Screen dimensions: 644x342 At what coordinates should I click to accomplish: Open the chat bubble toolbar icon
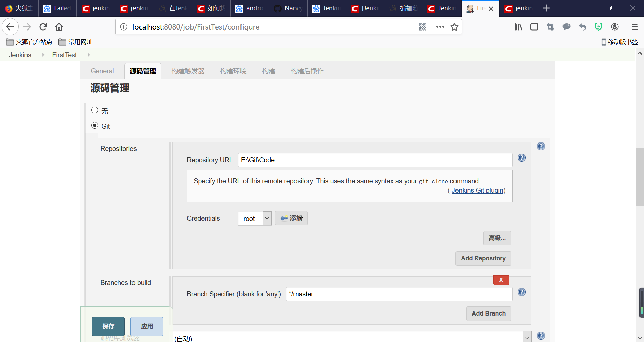tap(567, 27)
